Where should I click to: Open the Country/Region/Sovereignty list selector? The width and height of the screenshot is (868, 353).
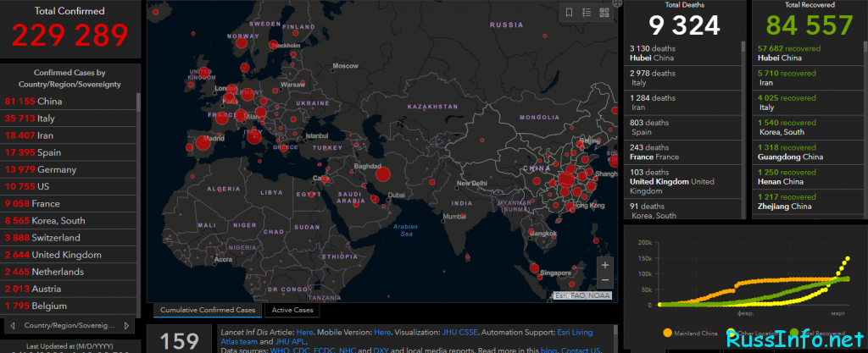click(x=70, y=325)
